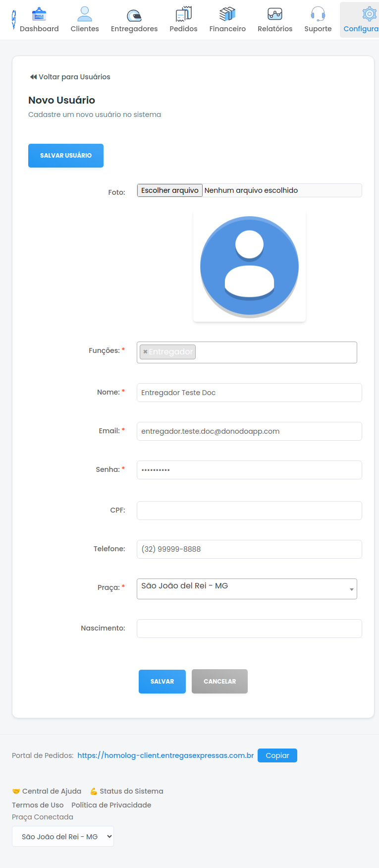This screenshot has width=379, height=868.
Task: Click the Nascimento date field
Action: (249, 629)
